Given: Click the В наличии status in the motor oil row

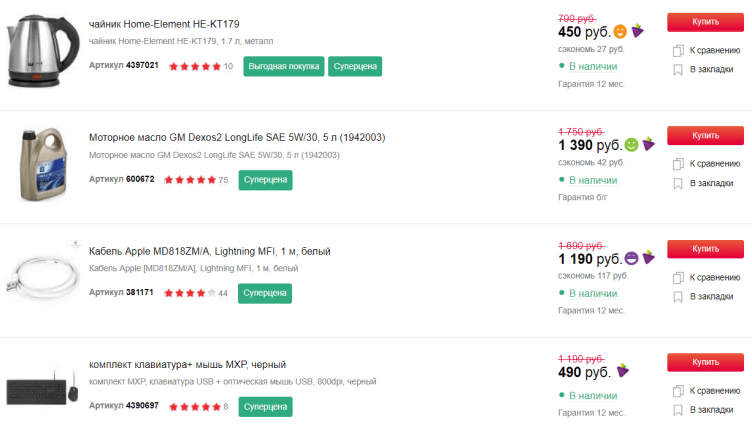Looking at the screenshot, I should pos(593,180).
